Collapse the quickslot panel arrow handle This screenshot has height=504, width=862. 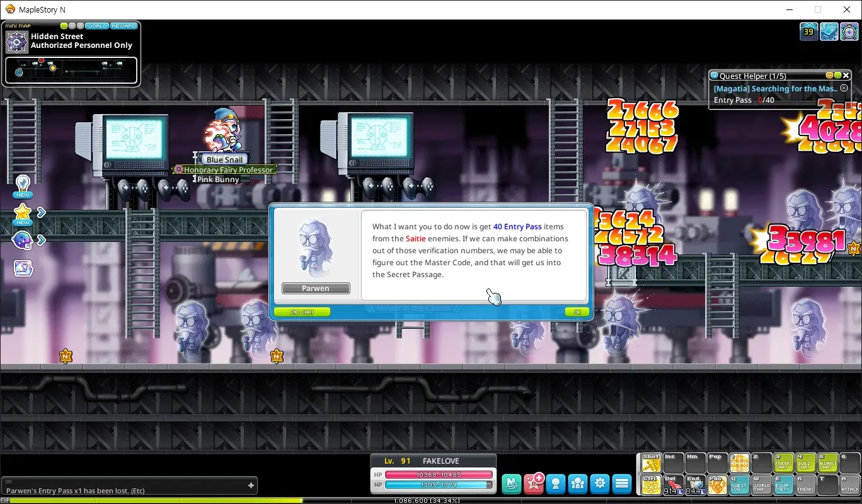click(x=638, y=474)
